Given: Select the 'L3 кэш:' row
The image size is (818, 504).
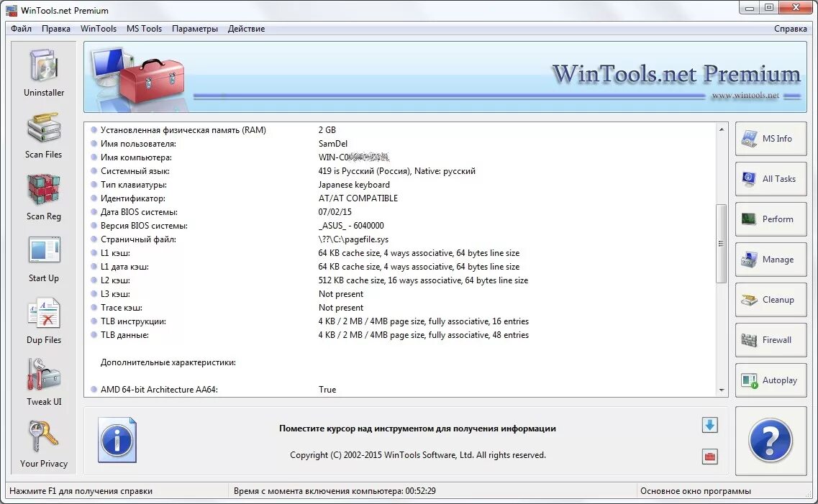Looking at the screenshot, I should click(401, 294).
